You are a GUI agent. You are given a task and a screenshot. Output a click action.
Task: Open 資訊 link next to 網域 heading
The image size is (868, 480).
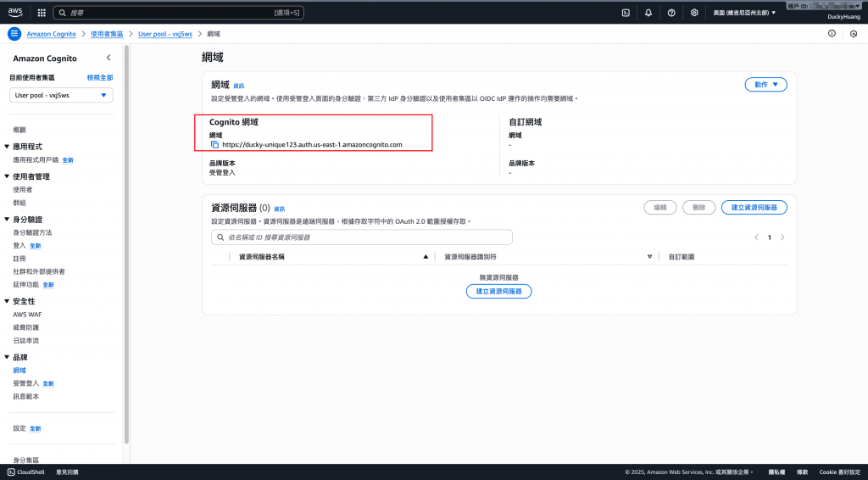[238, 87]
